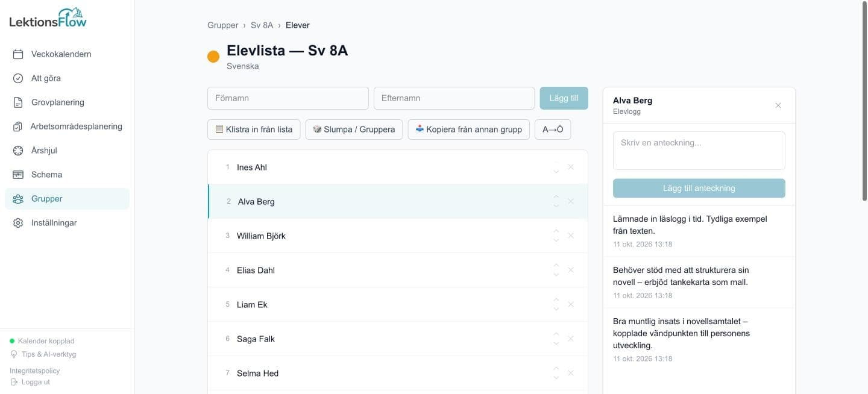Click the Logga ut door icon
This screenshot has width=868, height=394.
coord(14,382)
